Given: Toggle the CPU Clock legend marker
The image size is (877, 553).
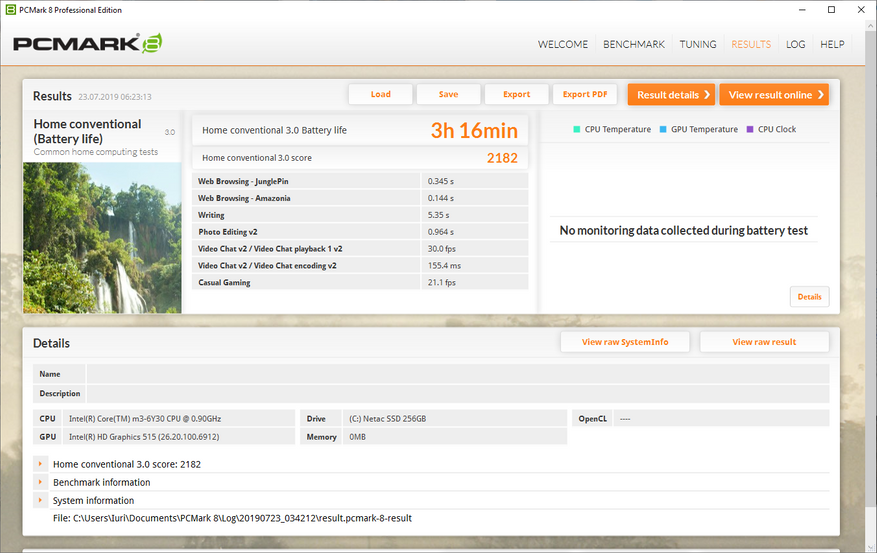Looking at the screenshot, I should 750,129.
